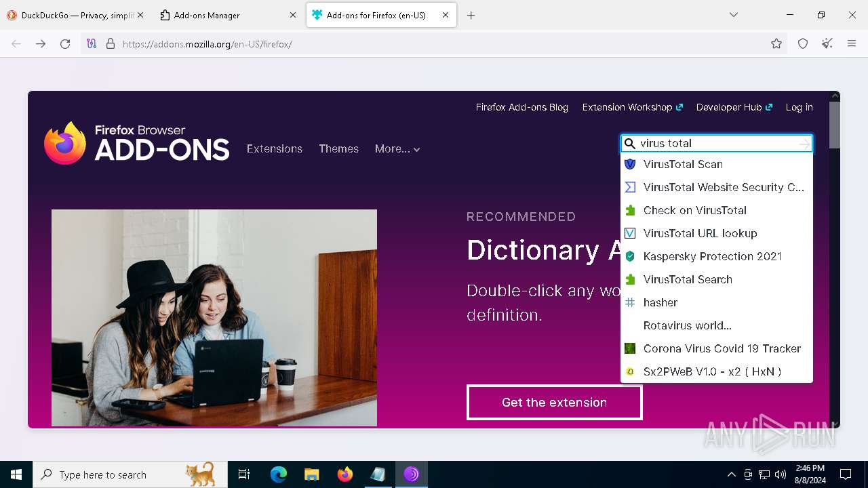Screen dimensions: 868x488
Task: Submit search with the arrow button
Action: pos(804,144)
